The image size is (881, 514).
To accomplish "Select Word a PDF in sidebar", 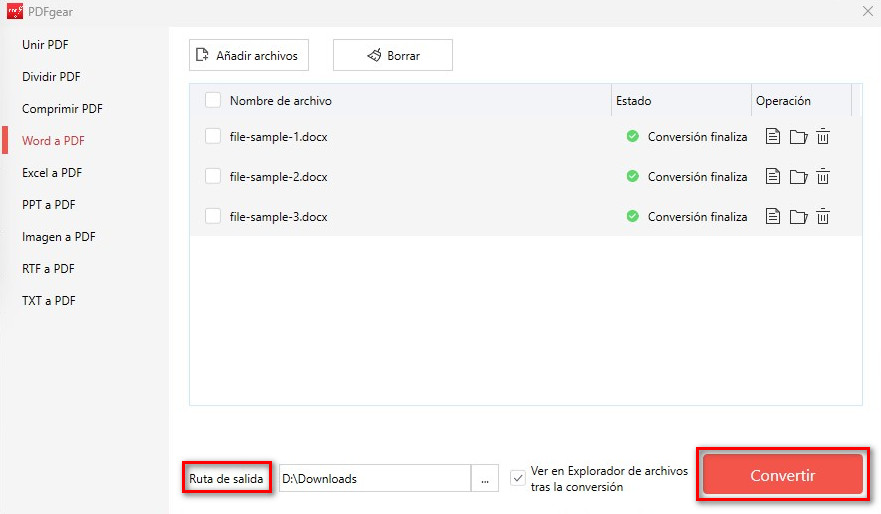I will [x=53, y=140].
